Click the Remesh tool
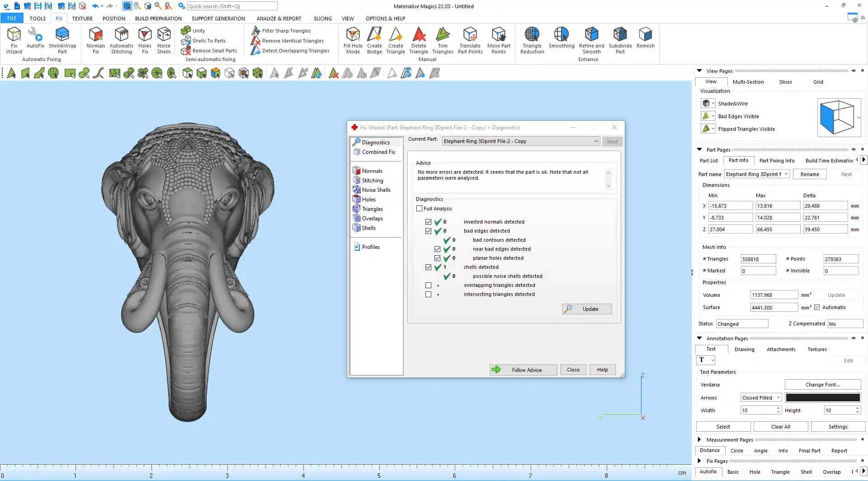 coord(646,38)
